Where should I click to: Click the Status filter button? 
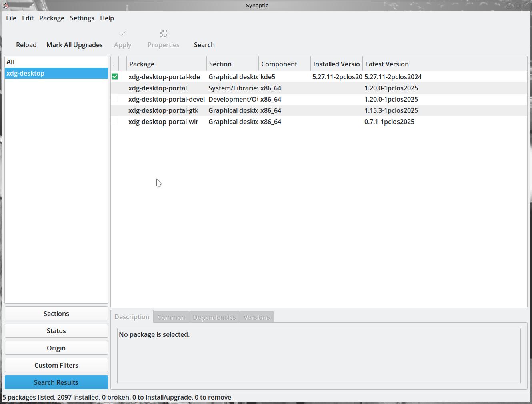click(56, 331)
